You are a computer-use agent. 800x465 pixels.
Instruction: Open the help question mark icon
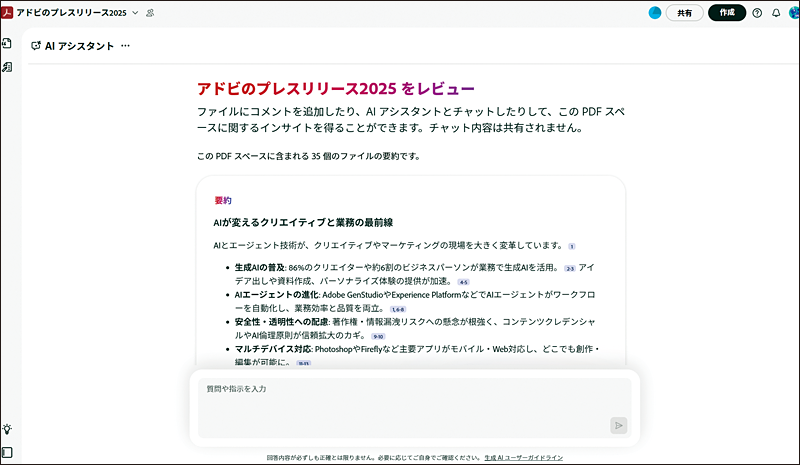pos(757,13)
